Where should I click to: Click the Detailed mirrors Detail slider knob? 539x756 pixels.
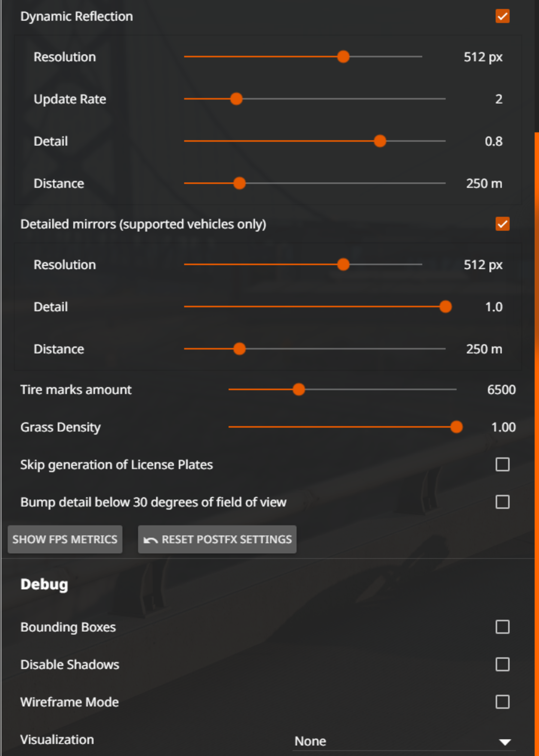tap(445, 307)
